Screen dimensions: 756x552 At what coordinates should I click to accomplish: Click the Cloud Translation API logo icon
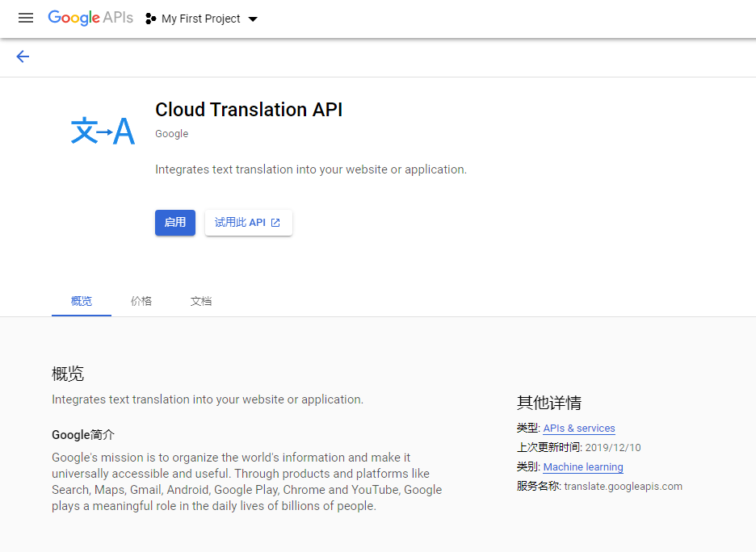click(x=103, y=131)
